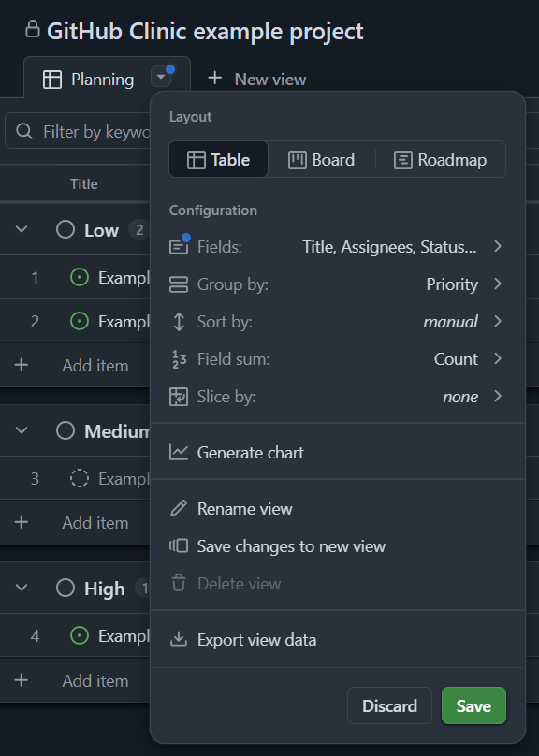Click the Low group circle icon
Image resolution: width=539 pixels, height=756 pixels.
click(x=66, y=229)
